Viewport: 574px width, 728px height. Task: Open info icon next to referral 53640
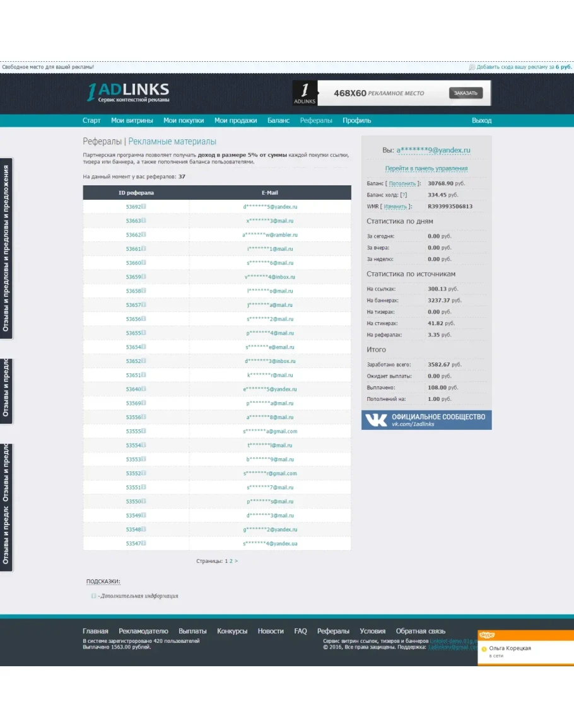tap(144, 389)
